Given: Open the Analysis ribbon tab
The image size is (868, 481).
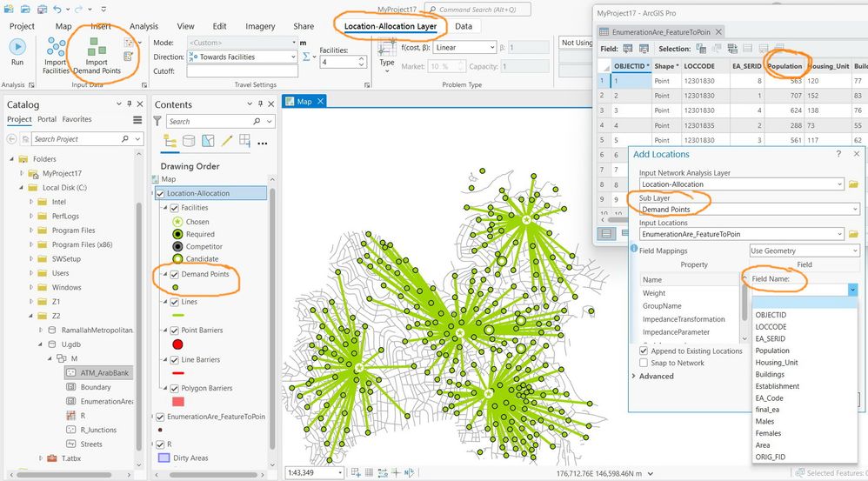Looking at the screenshot, I should [144, 26].
